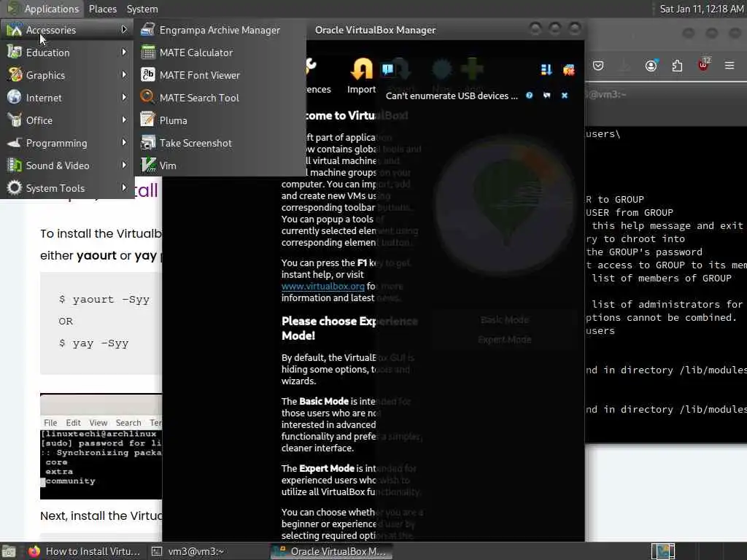
Task: Click the System Tools gear icon
Action: click(x=15, y=187)
